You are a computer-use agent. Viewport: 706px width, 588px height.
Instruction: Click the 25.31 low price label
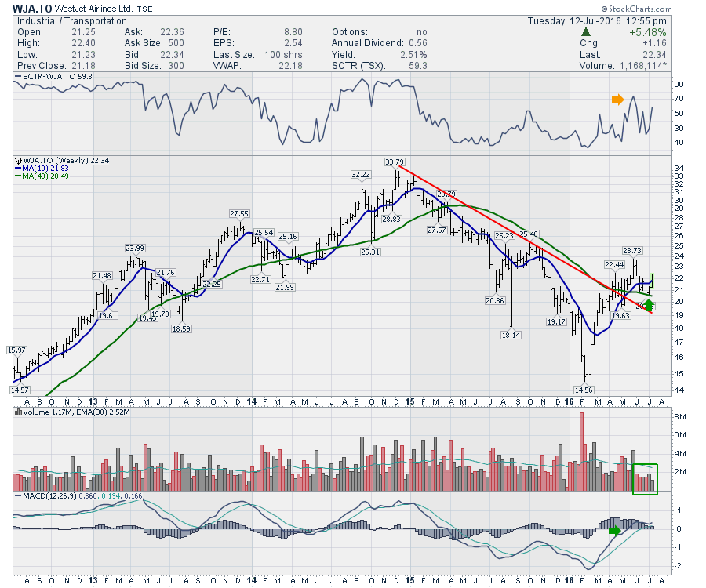370,252
